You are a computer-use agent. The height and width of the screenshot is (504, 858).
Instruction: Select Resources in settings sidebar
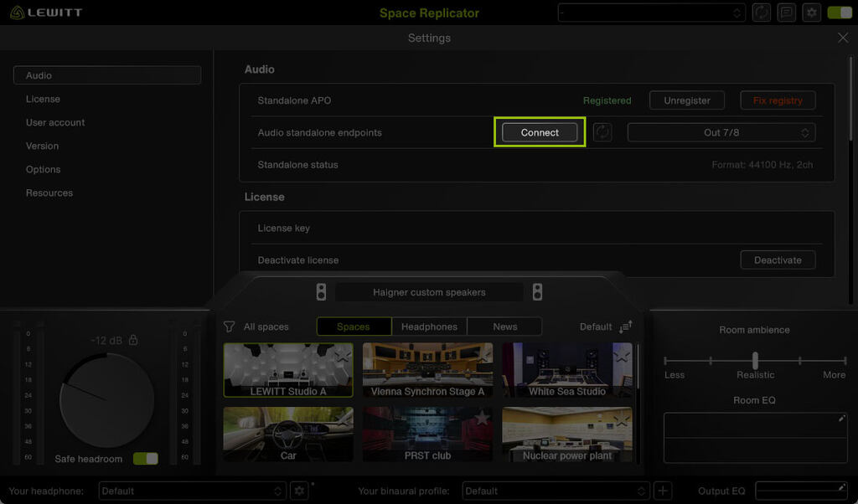(x=49, y=193)
